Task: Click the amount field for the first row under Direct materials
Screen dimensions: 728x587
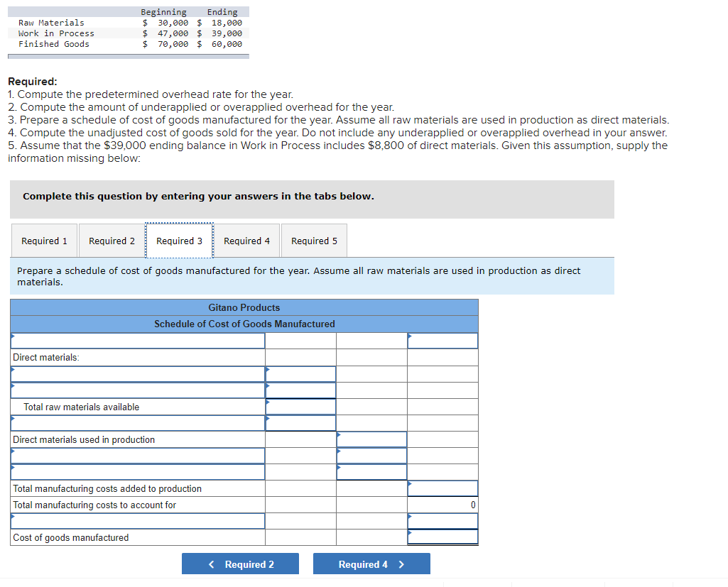Action: [x=301, y=374]
